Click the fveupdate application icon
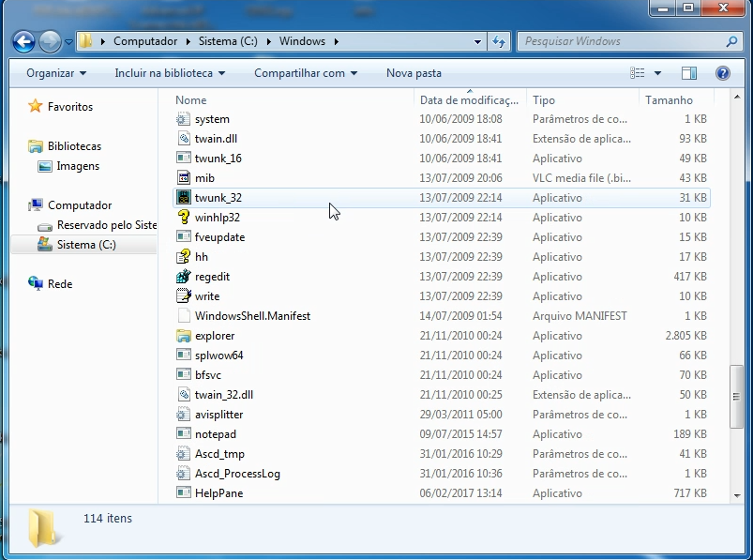 184,236
